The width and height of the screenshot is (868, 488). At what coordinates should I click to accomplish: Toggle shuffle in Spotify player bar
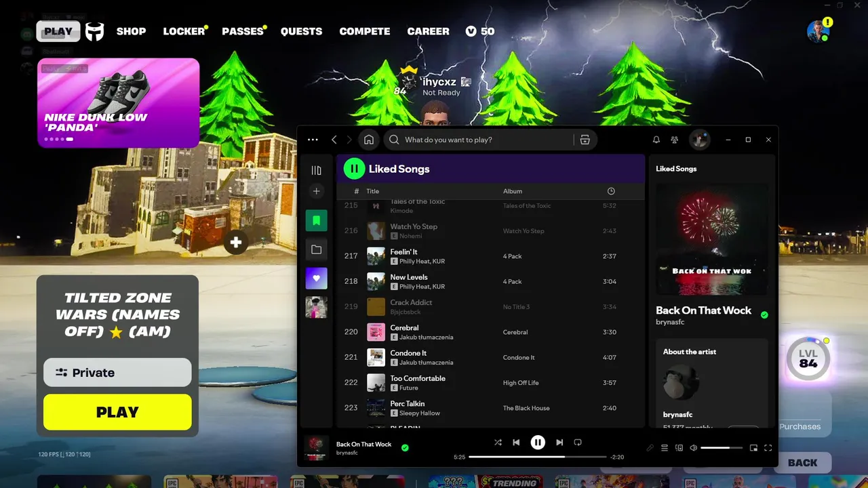pyautogui.click(x=498, y=443)
